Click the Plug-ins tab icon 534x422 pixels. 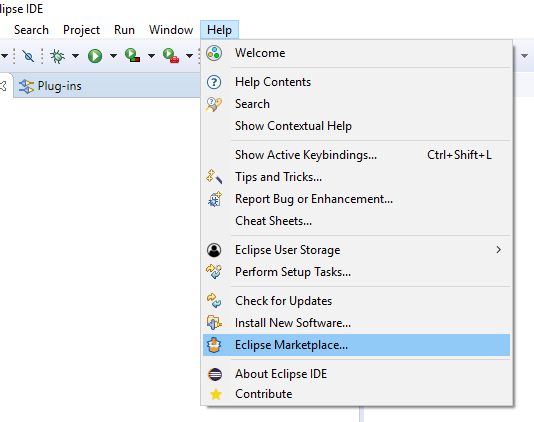coord(26,86)
